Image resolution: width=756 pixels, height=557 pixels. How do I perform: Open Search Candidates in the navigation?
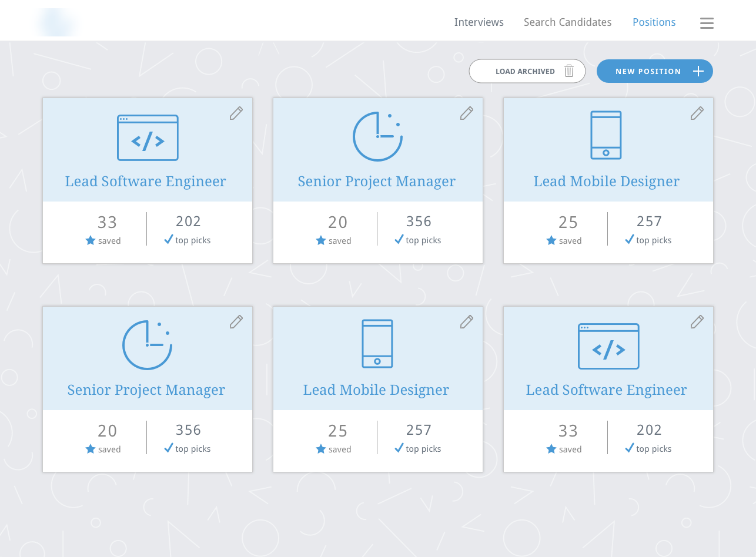pos(567,22)
